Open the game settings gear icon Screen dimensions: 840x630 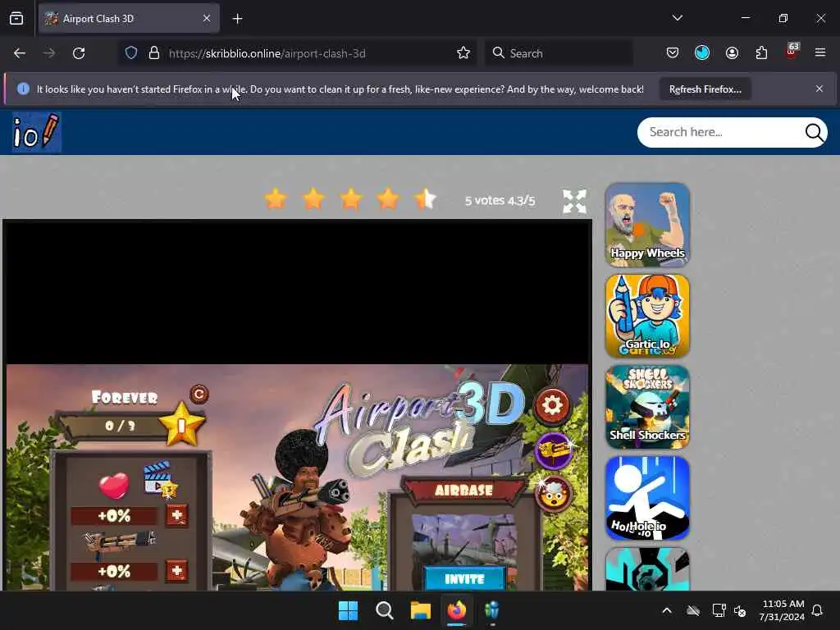point(552,405)
